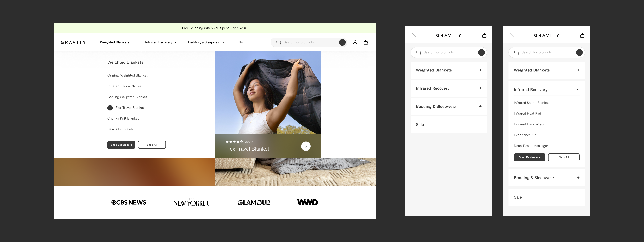
Task: Click the Flex Travel Blanket product photo
Action: [x=268, y=93]
